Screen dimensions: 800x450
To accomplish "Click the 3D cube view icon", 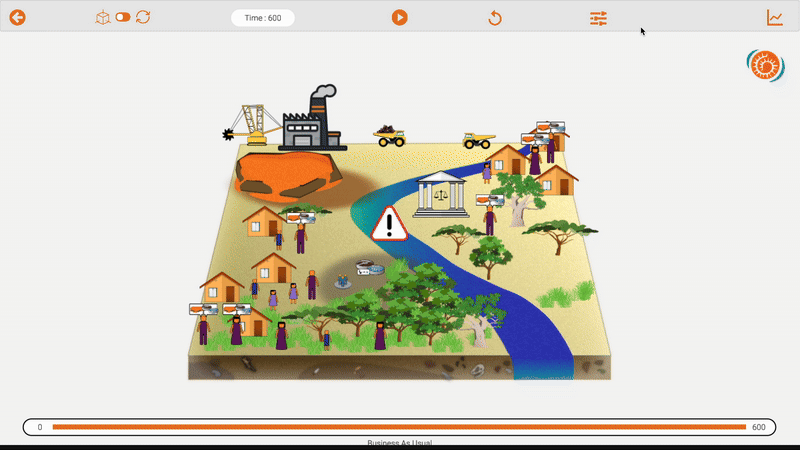I will [x=103, y=17].
